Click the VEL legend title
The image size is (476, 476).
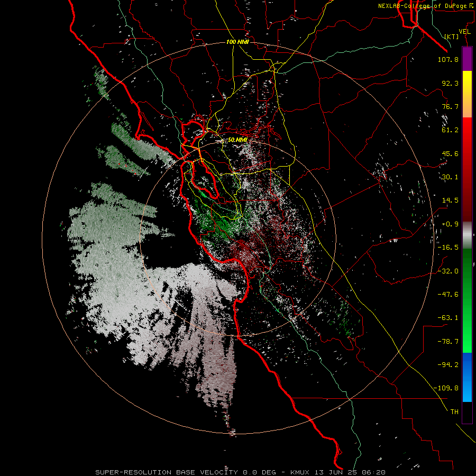464,32
